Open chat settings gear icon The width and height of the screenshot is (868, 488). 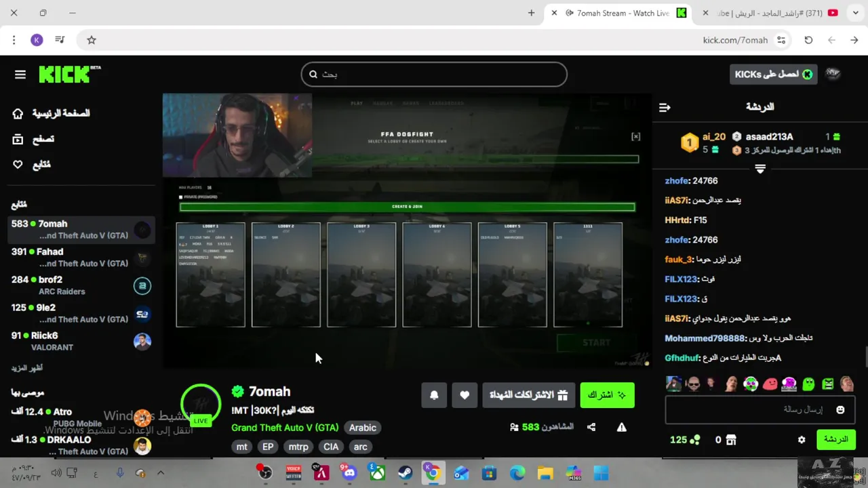(802, 440)
